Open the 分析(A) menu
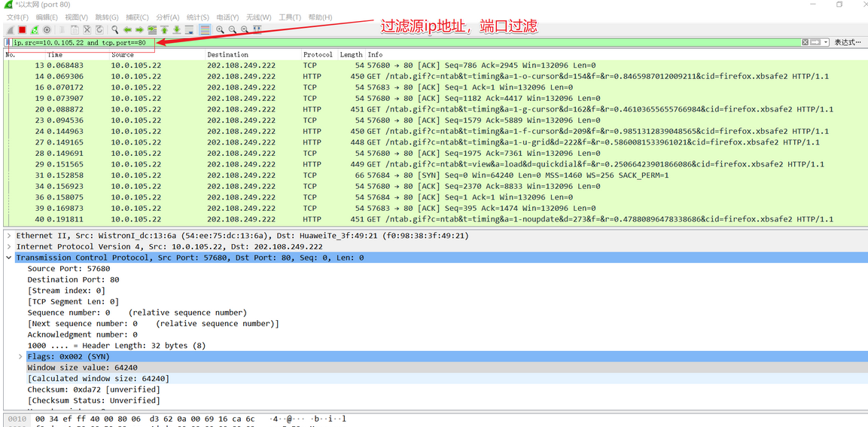The width and height of the screenshot is (868, 427). pyautogui.click(x=167, y=18)
